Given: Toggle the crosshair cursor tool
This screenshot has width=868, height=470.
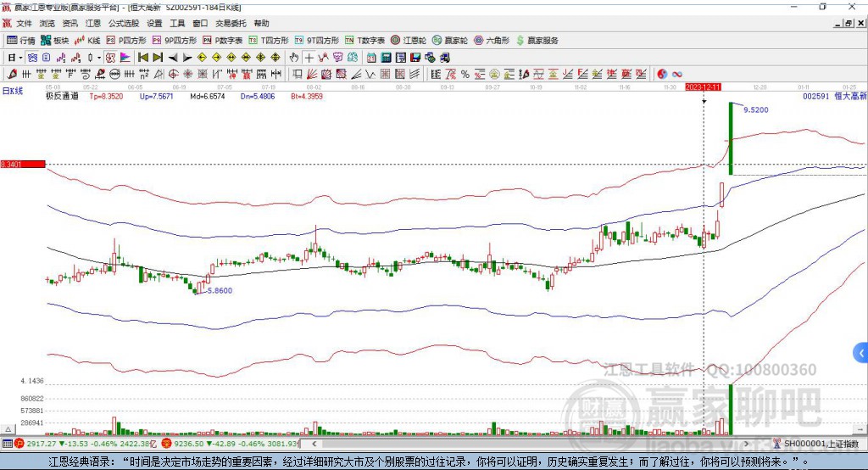Looking at the screenshot, I should pyautogui.click(x=309, y=58).
